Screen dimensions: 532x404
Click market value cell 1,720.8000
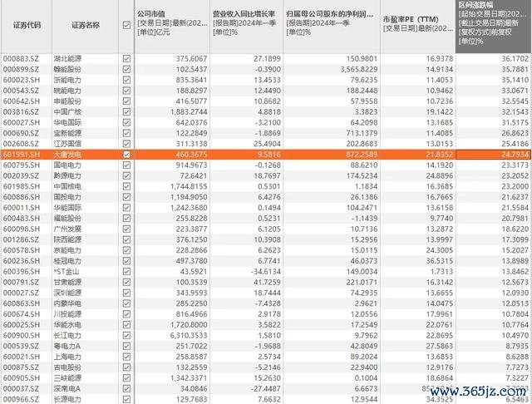pyautogui.click(x=189, y=325)
